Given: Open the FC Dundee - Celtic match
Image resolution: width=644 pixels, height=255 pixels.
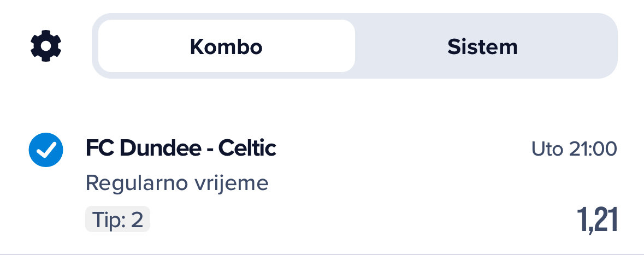Looking at the screenshot, I should (x=181, y=148).
